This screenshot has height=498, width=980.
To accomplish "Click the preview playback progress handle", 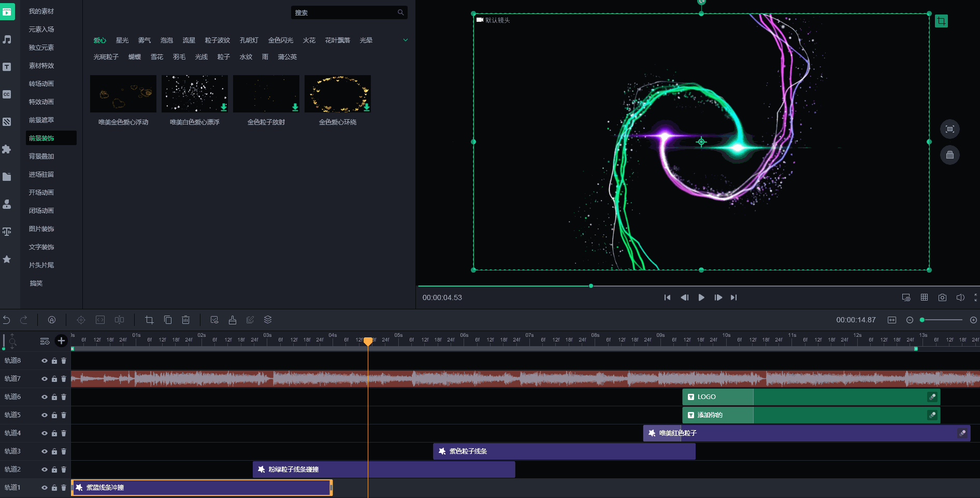I will (591, 286).
